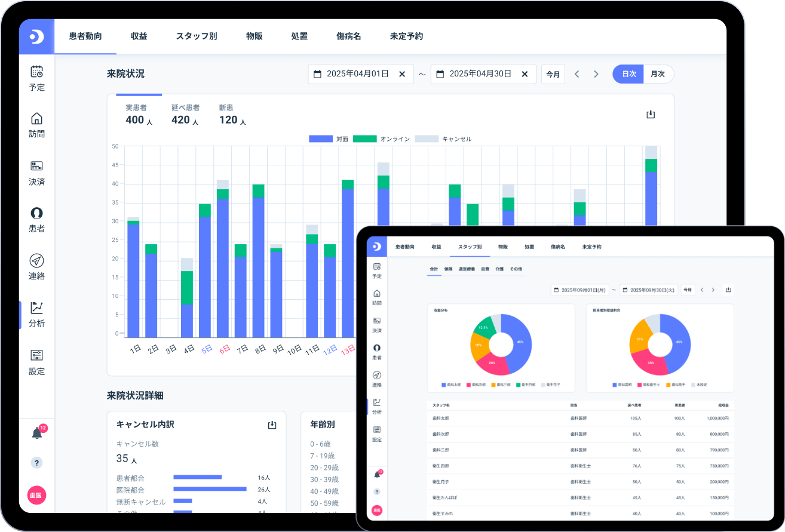Open the 予定 schedule icon in sidebar

[x=36, y=78]
